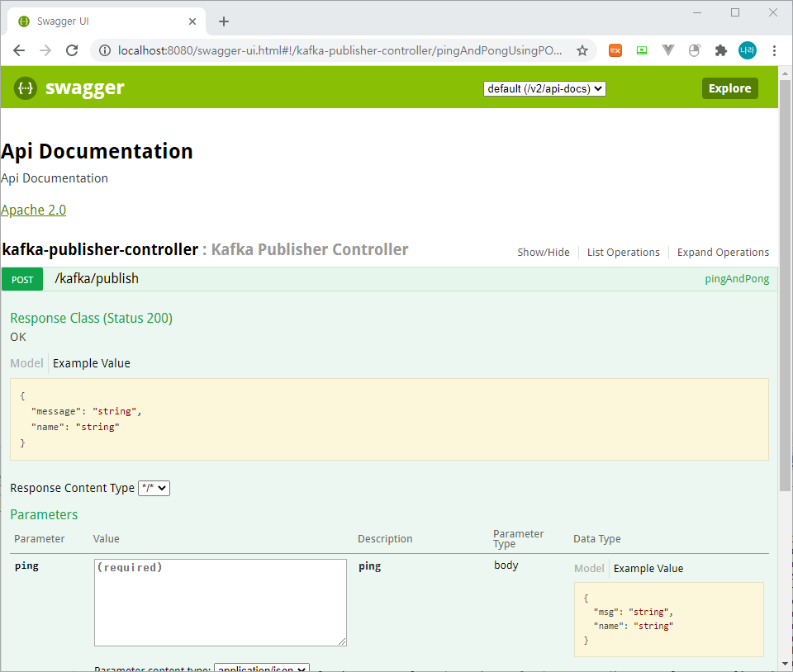Reload the Swagger UI page
The width and height of the screenshot is (793, 672).
click(x=72, y=50)
